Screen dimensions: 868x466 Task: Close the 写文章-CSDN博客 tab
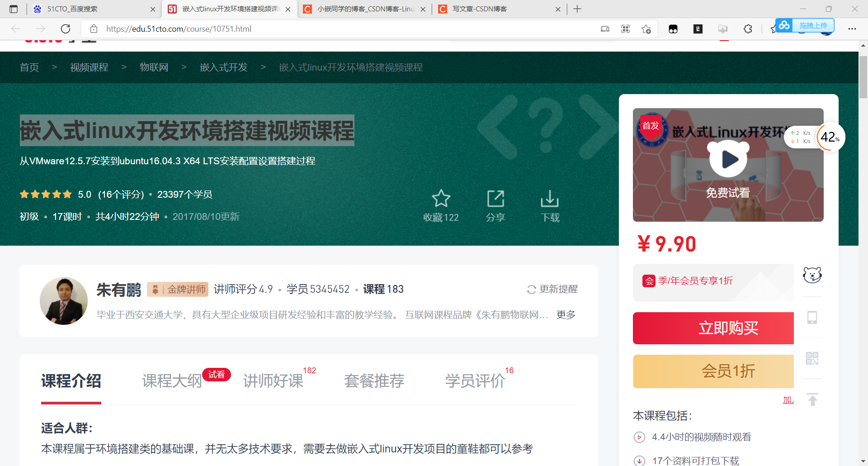558,9
